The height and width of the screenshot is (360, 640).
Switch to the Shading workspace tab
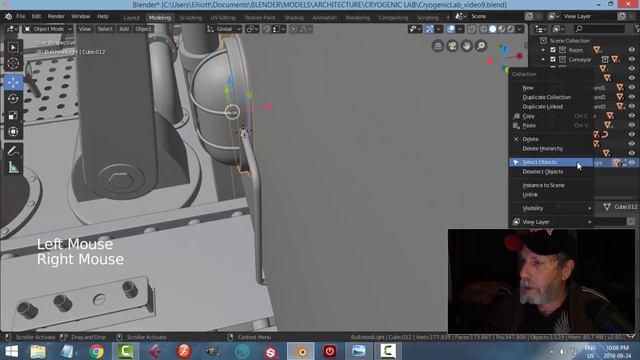click(294, 18)
